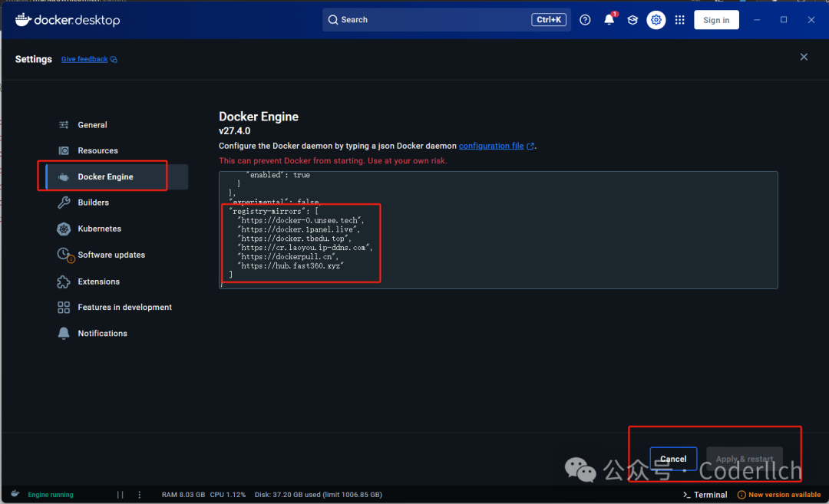Click the RAM 8.03 GB readout
Image resolution: width=829 pixels, height=504 pixels.
183,495
